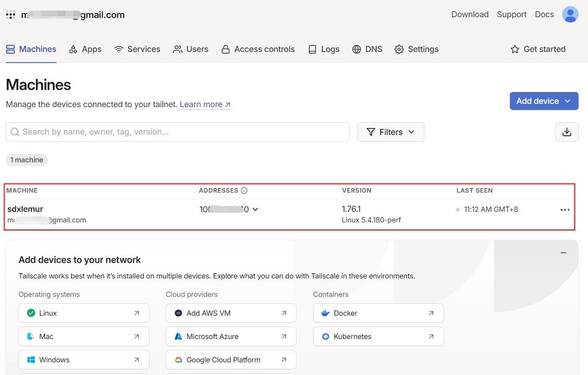This screenshot has width=588, height=375.
Task: Select the download export icon button
Action: pos(566,131)
